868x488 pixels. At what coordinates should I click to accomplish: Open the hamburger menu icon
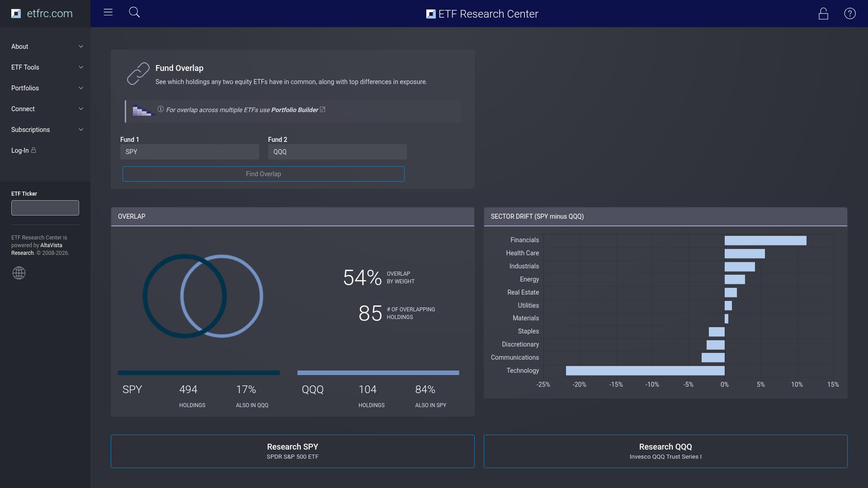(108, 12)
